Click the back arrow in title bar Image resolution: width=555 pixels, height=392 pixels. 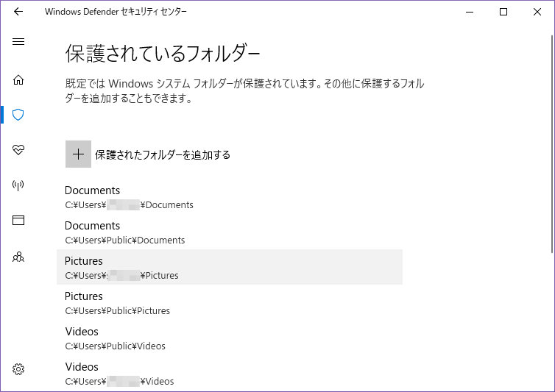click(18, 12)
